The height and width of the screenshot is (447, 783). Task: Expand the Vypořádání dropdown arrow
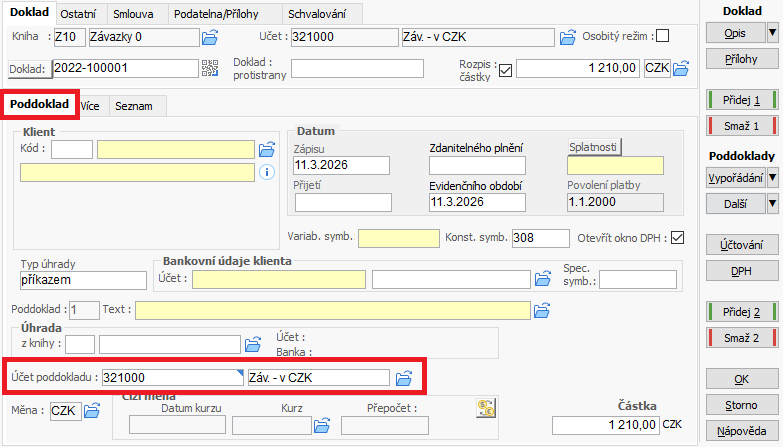click(x=772, y=178)
